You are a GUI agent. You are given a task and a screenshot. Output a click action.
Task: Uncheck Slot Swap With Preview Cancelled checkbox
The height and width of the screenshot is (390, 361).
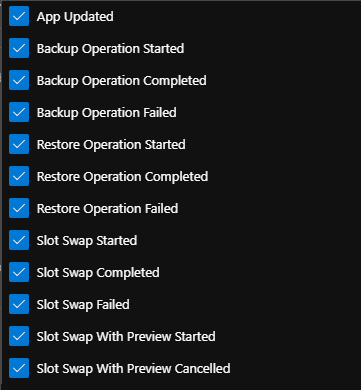coord(19,368)
